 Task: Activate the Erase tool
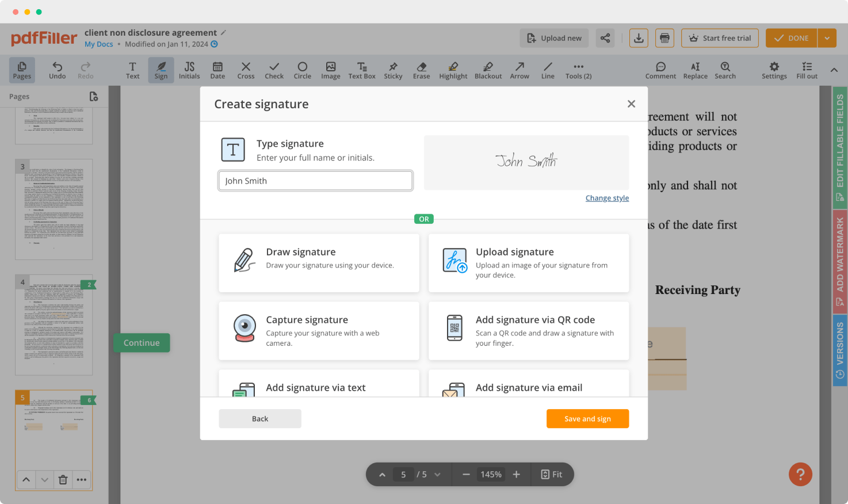[421, 70]
